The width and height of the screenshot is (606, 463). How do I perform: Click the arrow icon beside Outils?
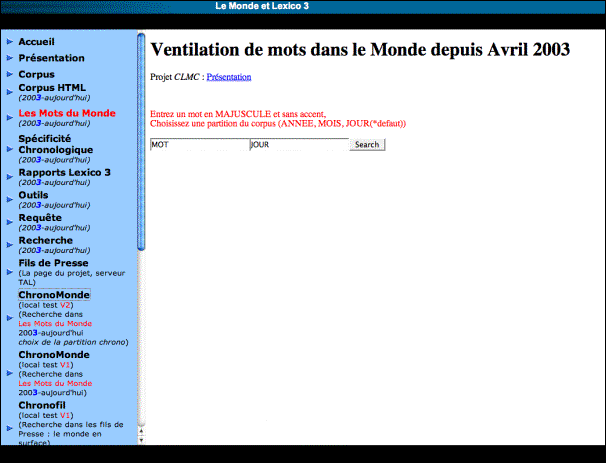click(10, 199)
